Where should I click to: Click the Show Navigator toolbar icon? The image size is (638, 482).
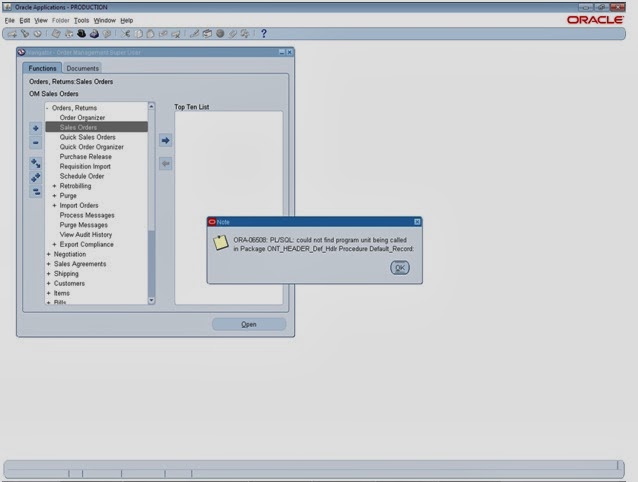37,34
